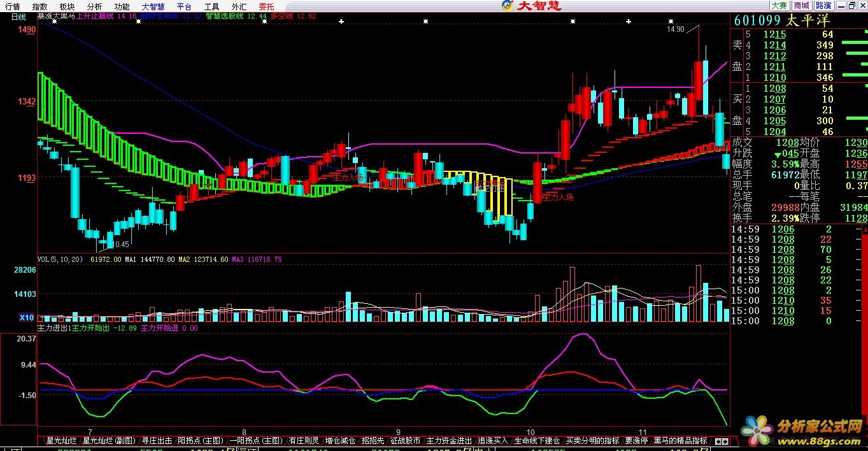Open the 分析 menu
868x451 pixels.
[x=94, y=6]
